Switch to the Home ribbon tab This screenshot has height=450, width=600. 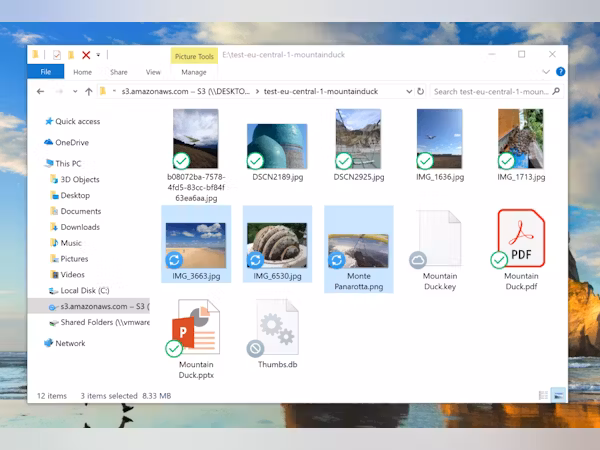pos(83,72)
